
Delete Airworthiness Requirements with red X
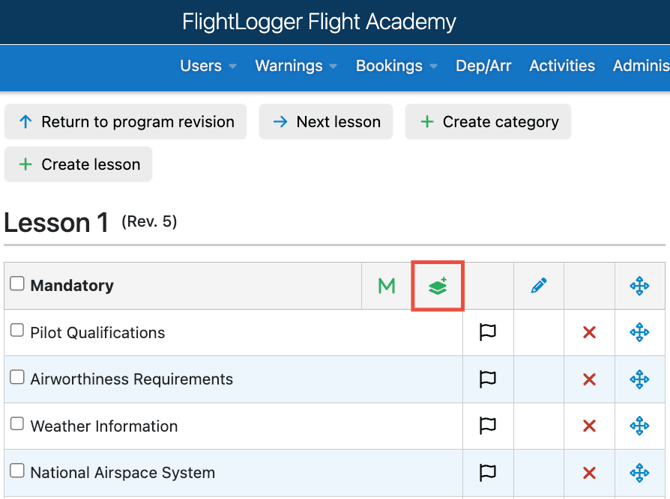tap(589, 379)
